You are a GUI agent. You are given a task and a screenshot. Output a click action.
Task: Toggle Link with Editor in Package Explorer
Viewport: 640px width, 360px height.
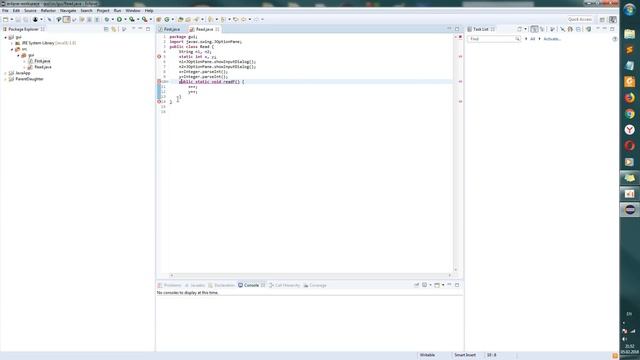pos(114,29)
